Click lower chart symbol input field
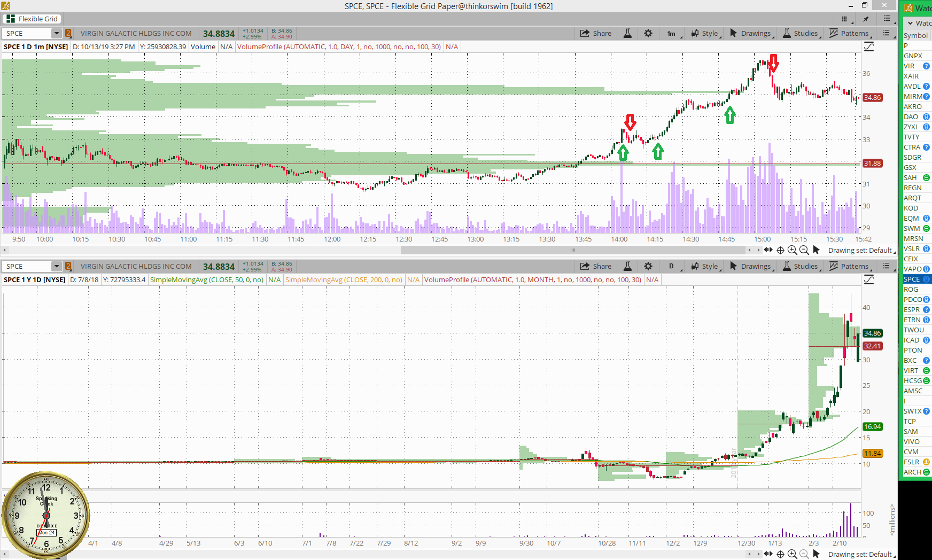The image size is (932, 560). pos(27,266)
